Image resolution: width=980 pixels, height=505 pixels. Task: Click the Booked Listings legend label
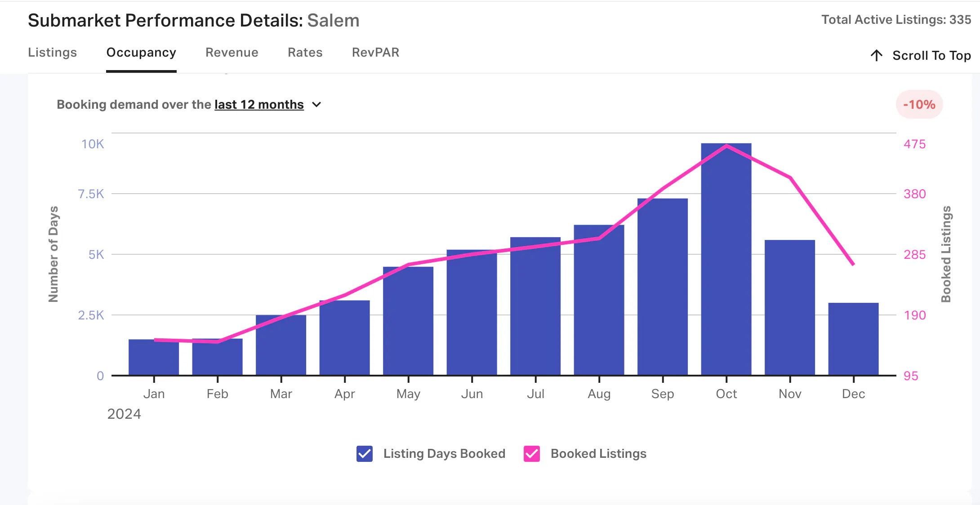coord(598,454)
